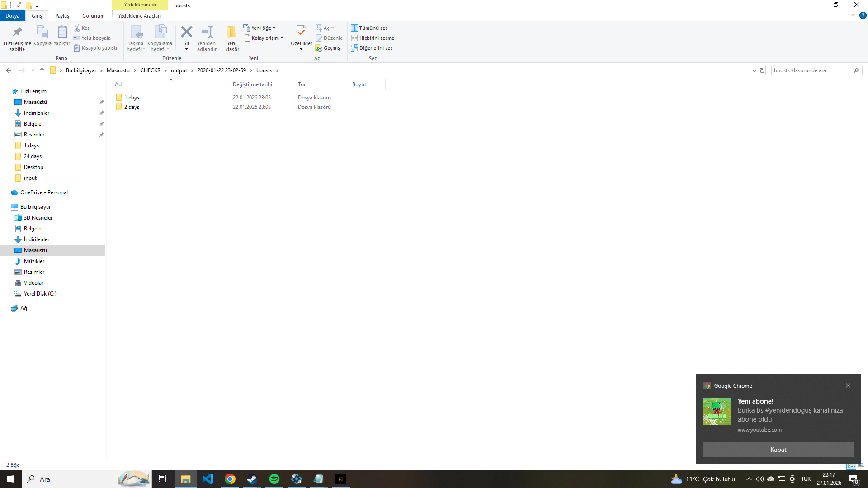Open Yeni öğe dropdown

pos(259,28)
